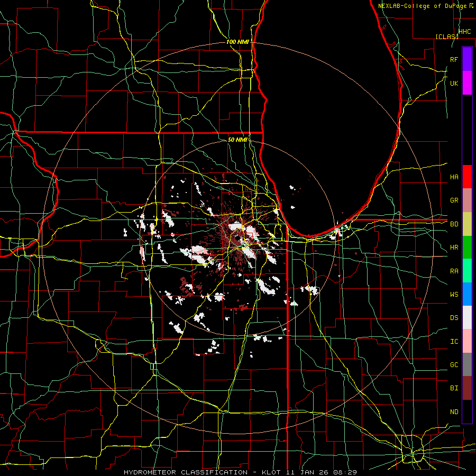Image resolution: width=476 pixels, height=476 pixels.
Task: Click the 11 JAN 26 date text
Action: 307,472
